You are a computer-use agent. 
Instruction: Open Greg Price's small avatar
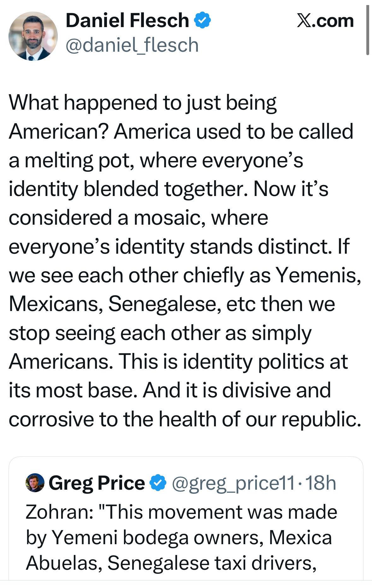(35, 483)
